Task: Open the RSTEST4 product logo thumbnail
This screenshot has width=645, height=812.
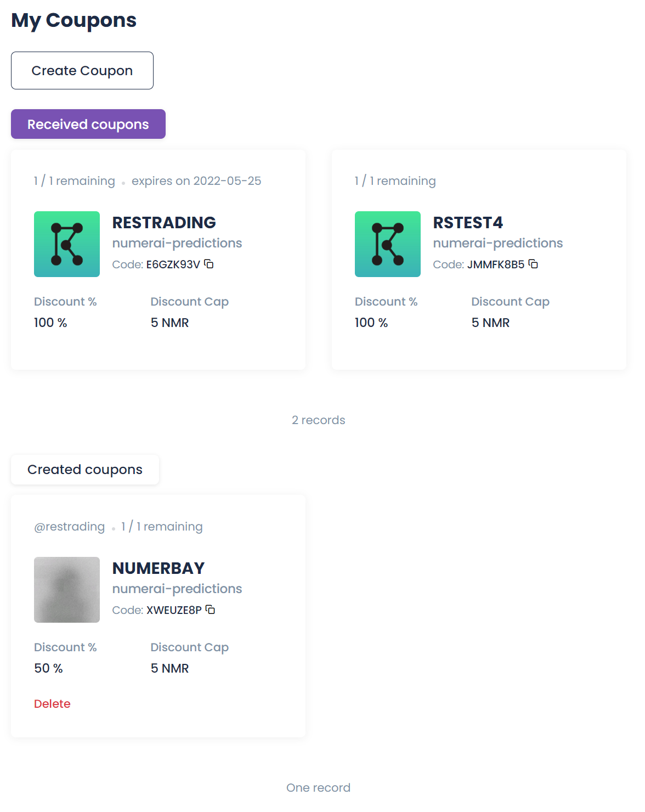Action: point(388,244)
